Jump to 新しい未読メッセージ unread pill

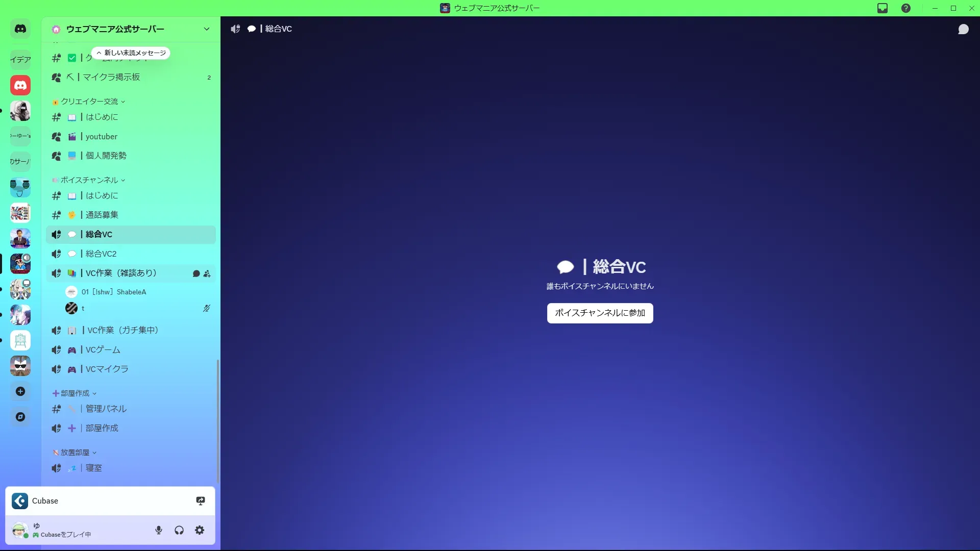(131, 53)
